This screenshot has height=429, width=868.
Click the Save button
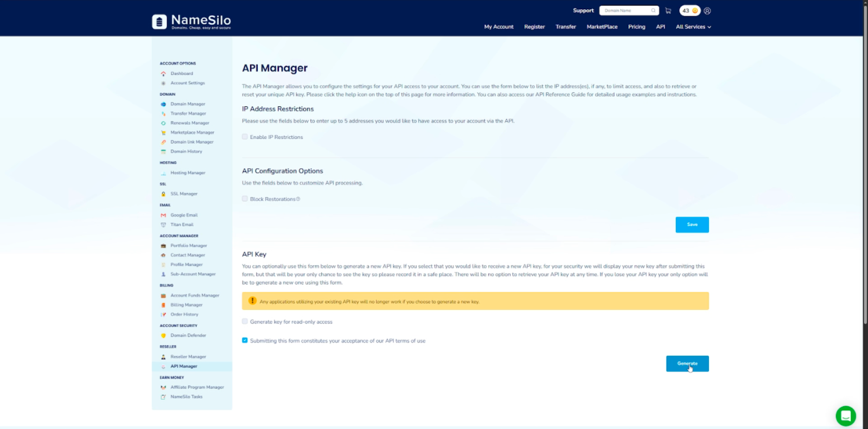point(692,225)
